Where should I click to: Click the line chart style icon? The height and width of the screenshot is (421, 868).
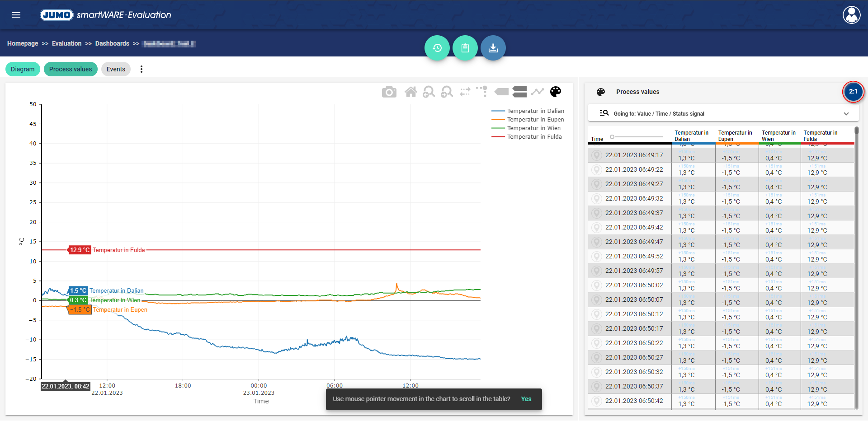click(538, 92)
